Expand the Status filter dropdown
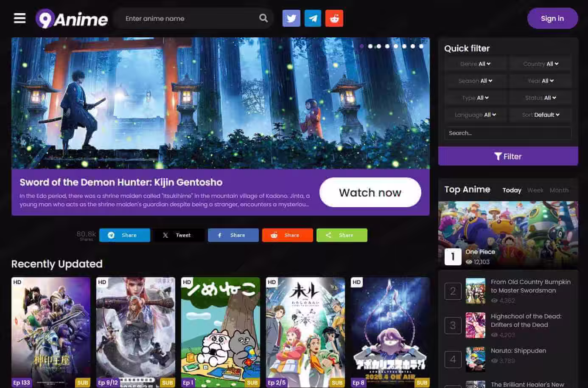Screen dimensions: 588x388 tap(540, 98)
